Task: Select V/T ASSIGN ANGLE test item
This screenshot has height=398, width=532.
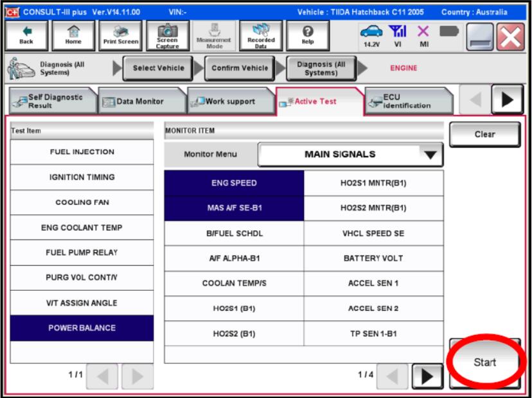Action: 82,303
